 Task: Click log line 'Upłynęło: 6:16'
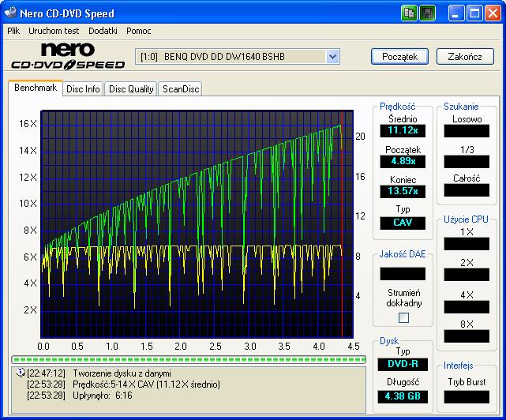point(103,396)
